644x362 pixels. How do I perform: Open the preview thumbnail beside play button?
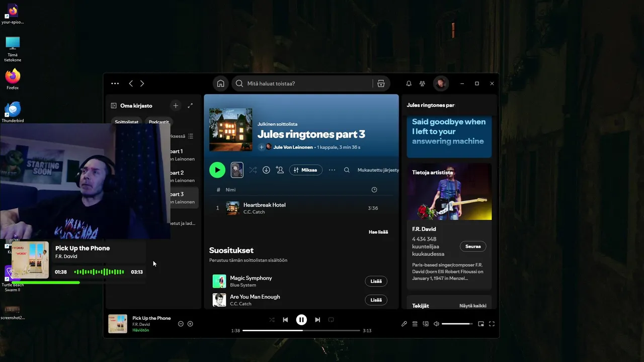point(237,170)
